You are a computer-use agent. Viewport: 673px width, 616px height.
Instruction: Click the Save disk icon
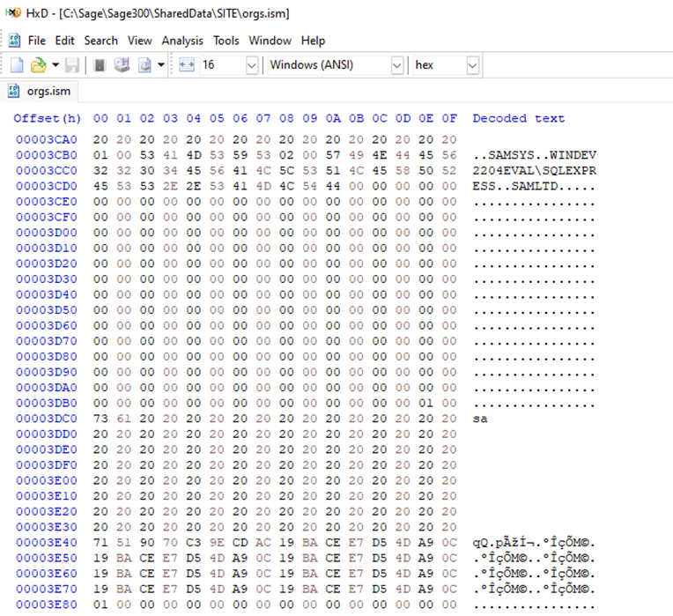(72, 65)
